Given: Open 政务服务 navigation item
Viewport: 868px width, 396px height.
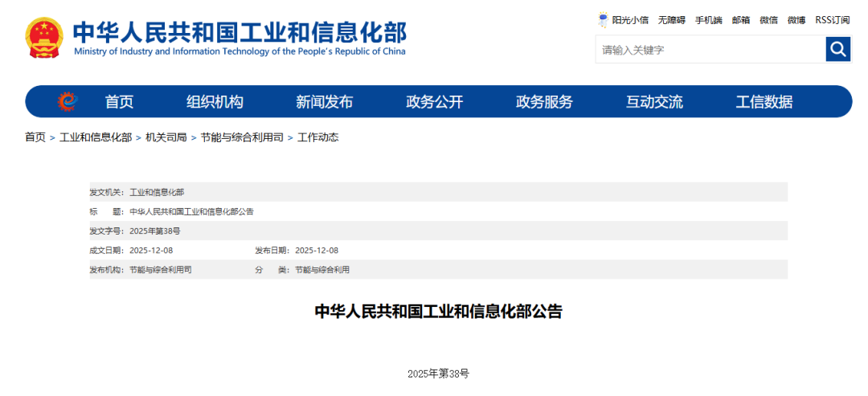Looking at the screenshot, I should click(x=544, y=102).
